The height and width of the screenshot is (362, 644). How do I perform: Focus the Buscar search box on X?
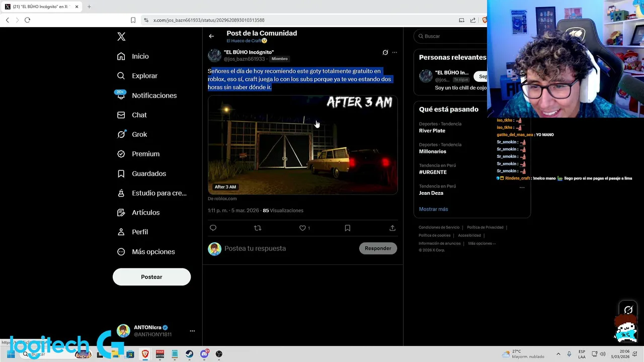click(x=450, y=36)
